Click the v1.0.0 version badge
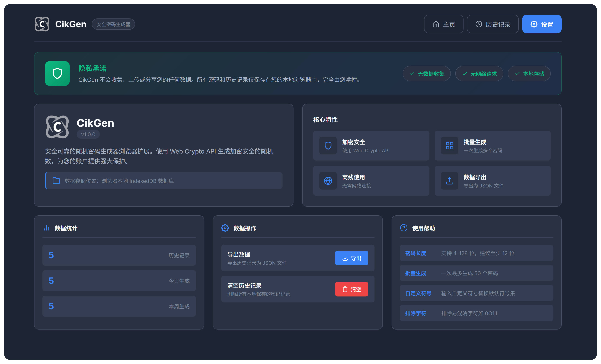This screenshot has height=364, width=601. 88,134
